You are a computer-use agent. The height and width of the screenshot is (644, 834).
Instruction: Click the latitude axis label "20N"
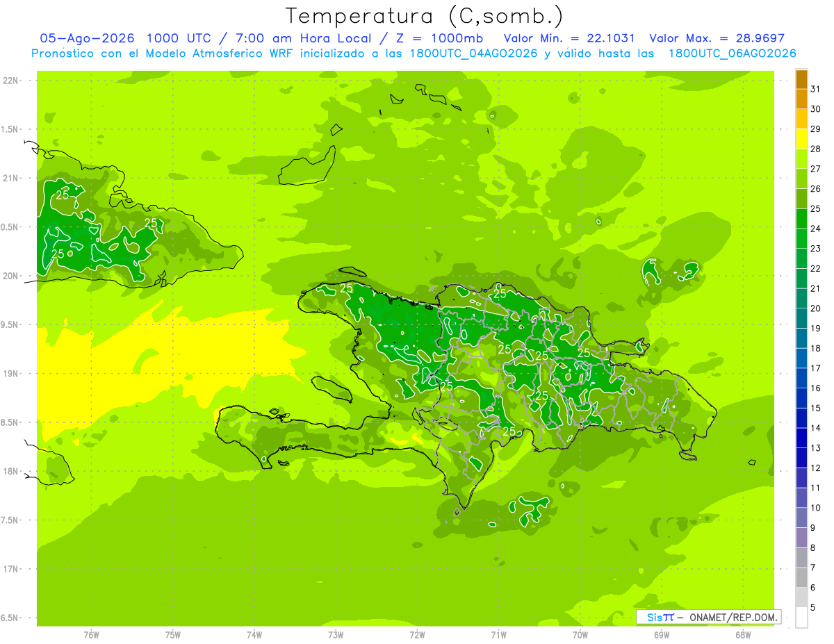point(10,276)
